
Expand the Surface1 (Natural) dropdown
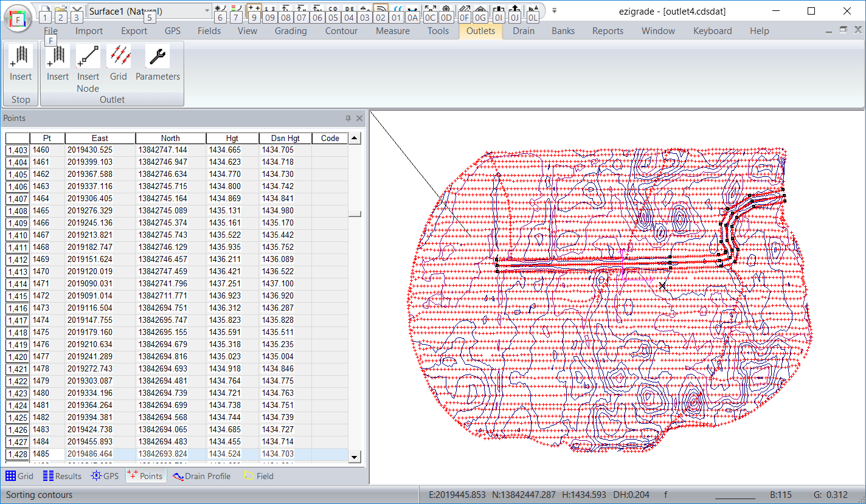pyautogui.click(x=207, y=11)
